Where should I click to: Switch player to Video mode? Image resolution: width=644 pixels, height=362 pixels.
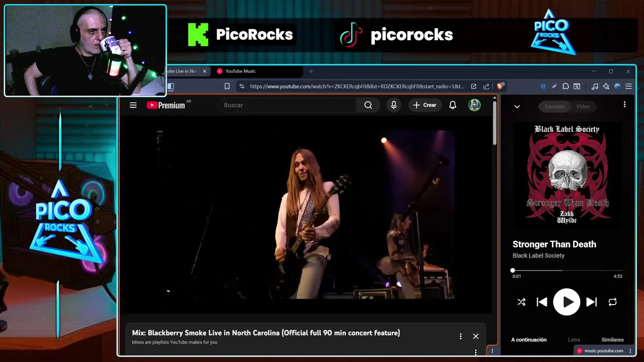click(583, 107)
